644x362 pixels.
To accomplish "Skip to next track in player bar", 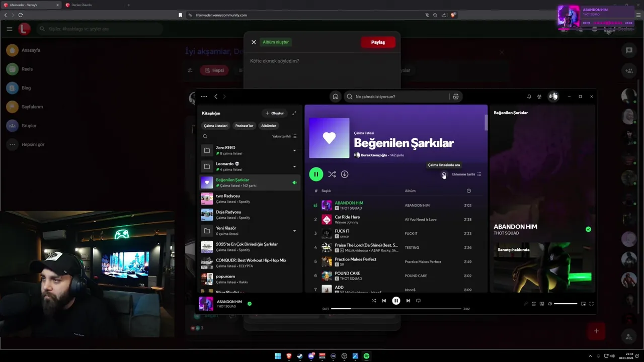I will (x=408, y=301).
